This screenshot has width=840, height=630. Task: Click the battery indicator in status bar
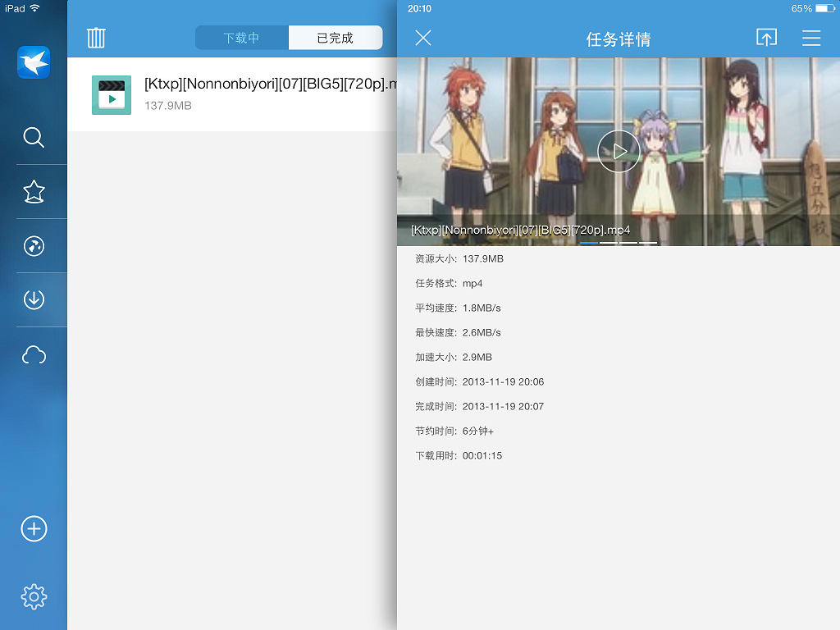(x=825, y=8)
